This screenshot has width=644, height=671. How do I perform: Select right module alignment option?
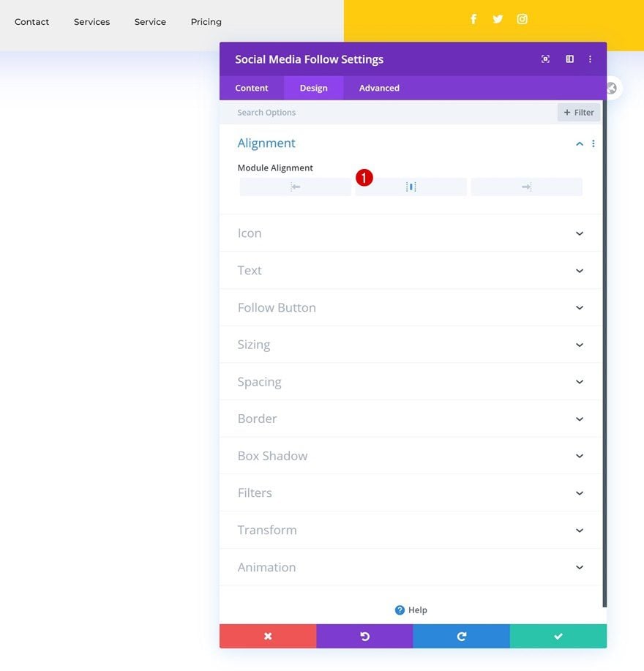(526, 187)
